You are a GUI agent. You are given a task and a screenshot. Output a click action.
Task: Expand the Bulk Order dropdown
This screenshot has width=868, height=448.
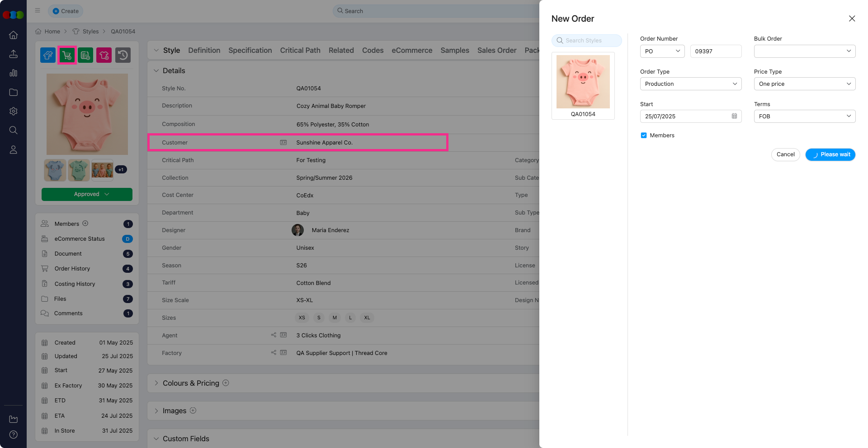coord(804,51)
